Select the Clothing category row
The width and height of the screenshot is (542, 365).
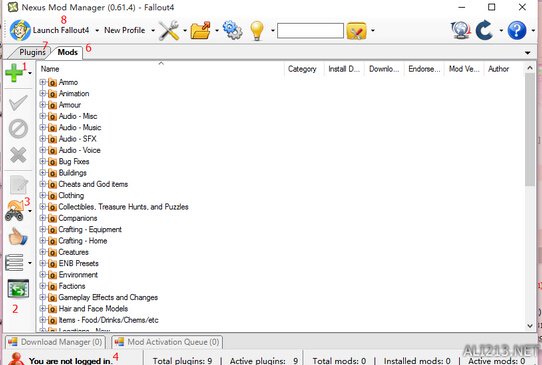(71, 196)
